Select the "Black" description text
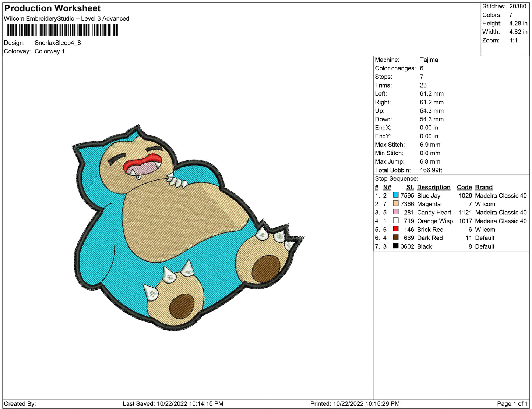The width and height of the screenshot is (532, 409). tap(424, 246)
